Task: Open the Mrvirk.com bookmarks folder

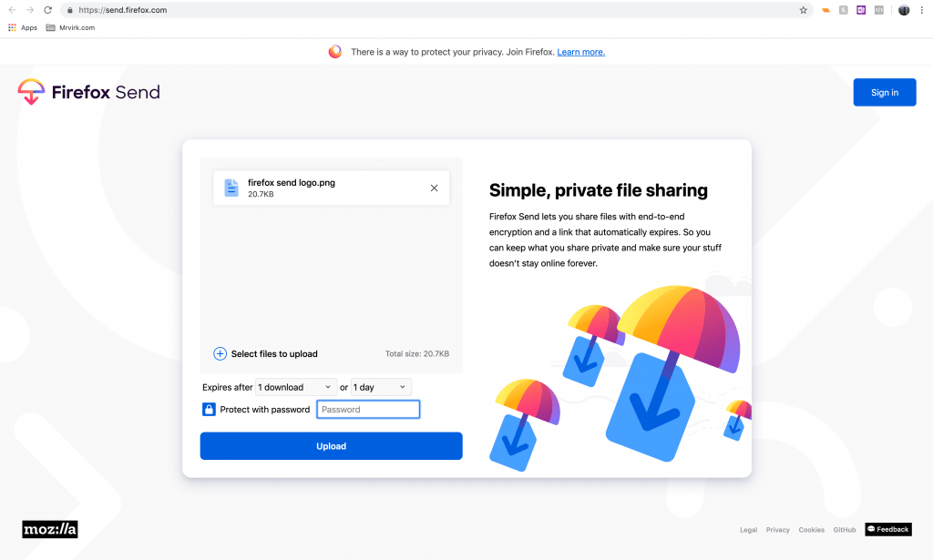Action: coord(70,27)
